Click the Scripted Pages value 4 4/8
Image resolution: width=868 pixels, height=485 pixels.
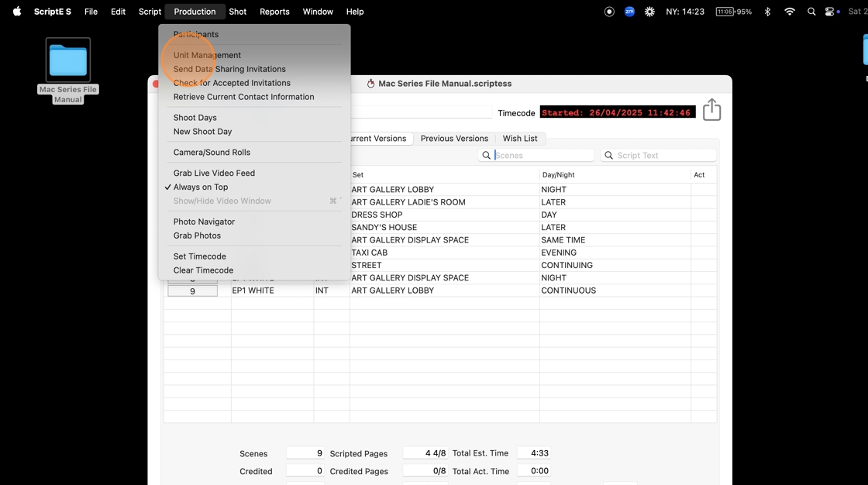tap(425, 453)
